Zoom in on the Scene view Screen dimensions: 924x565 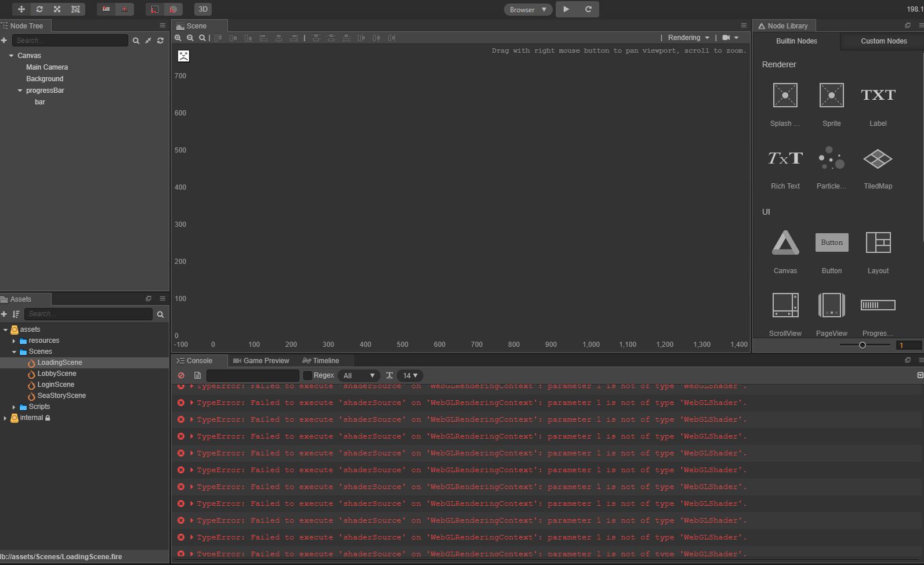coord(178,38)
